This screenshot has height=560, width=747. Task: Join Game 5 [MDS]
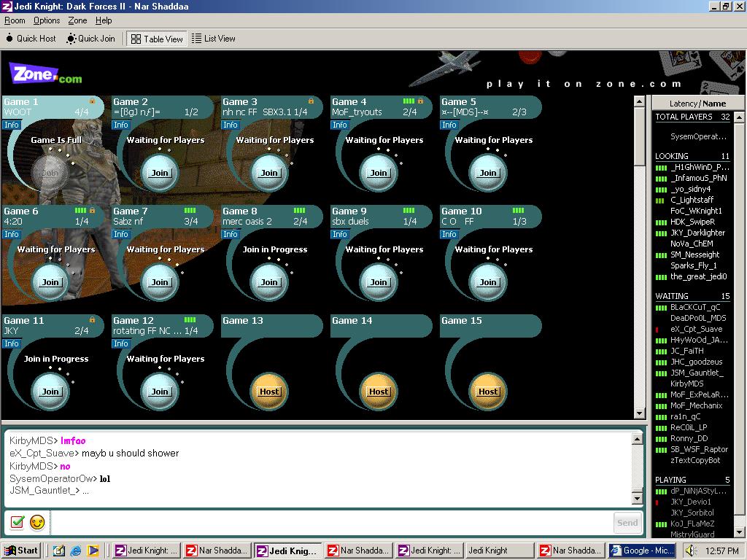tap(488, 173)
